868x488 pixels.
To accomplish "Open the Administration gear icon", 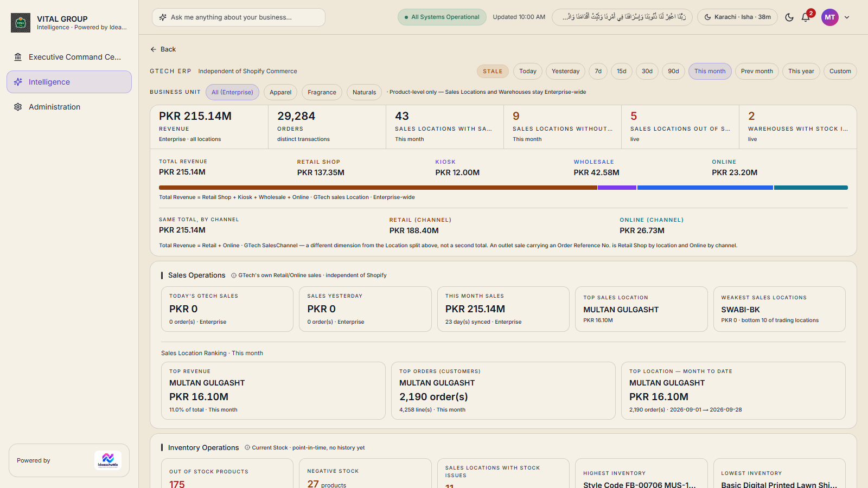I will pos(18,107).
